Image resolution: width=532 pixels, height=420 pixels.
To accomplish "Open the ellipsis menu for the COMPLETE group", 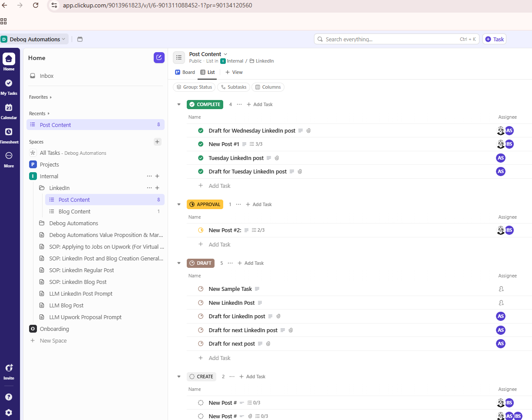I will [x=239, y=104].
